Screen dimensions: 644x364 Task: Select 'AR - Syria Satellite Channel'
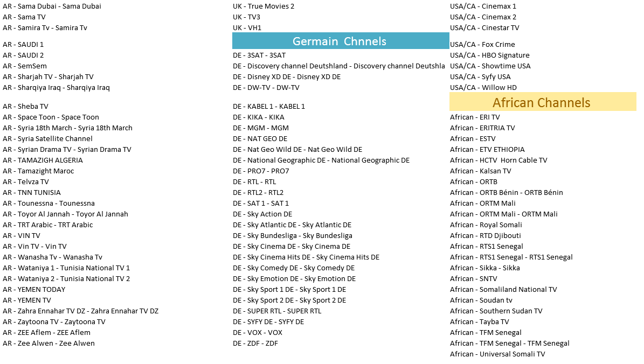47,139
